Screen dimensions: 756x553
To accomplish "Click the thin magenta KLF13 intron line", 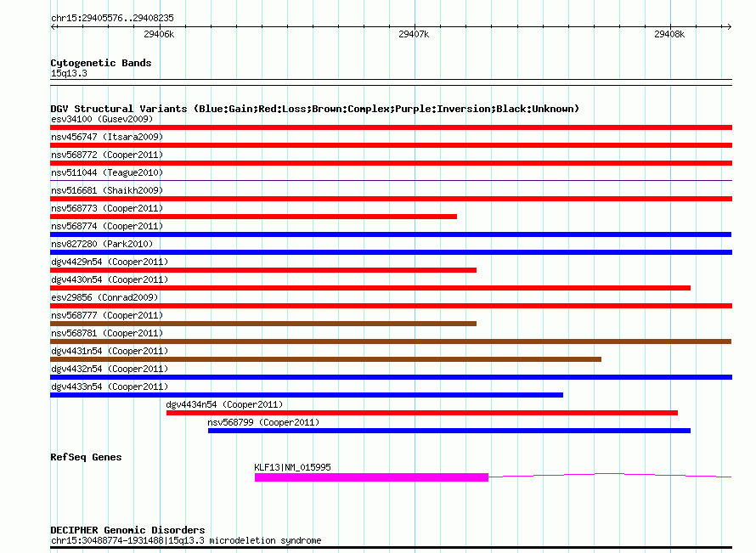I will [610, 476].
